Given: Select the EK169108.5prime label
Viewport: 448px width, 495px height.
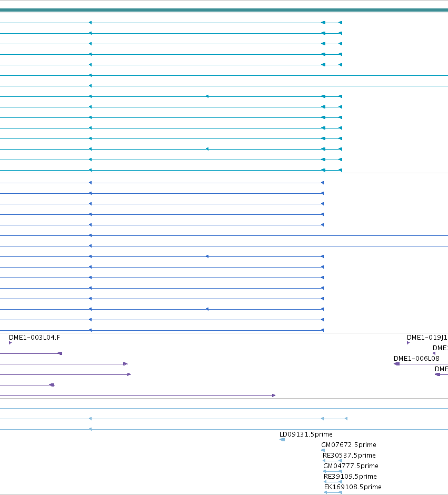Looking at the screenshot, I should pos(353,487).
